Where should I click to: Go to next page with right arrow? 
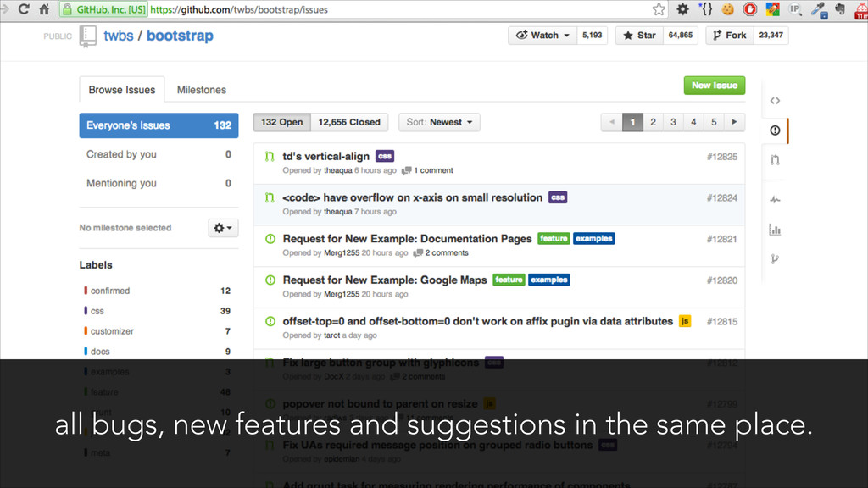pyautogui.click(x=735, y=122)
